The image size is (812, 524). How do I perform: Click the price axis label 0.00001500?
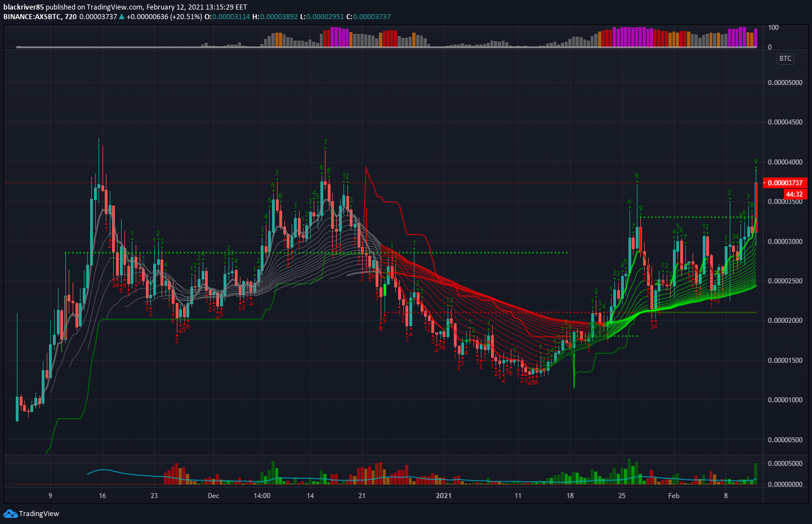tap(786, 361)
